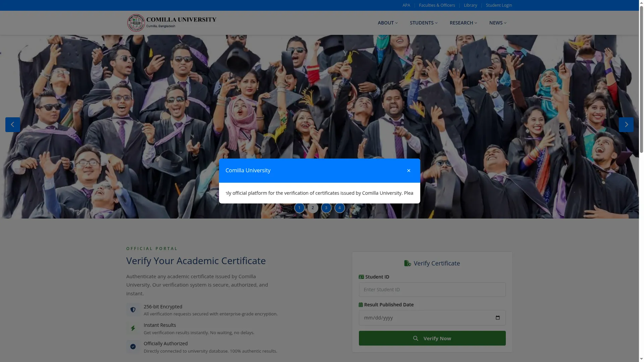Advance carousel with right arrow

[626, 125]
